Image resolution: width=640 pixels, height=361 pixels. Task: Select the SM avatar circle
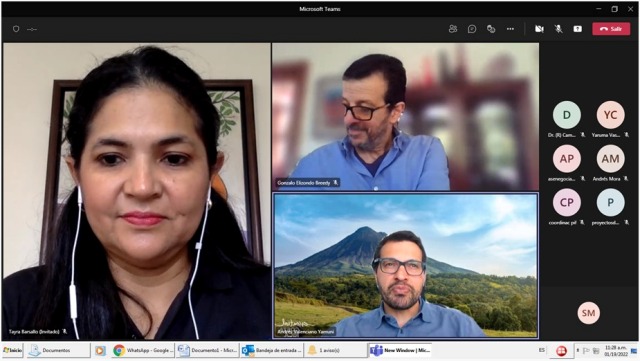coord(589,313)
